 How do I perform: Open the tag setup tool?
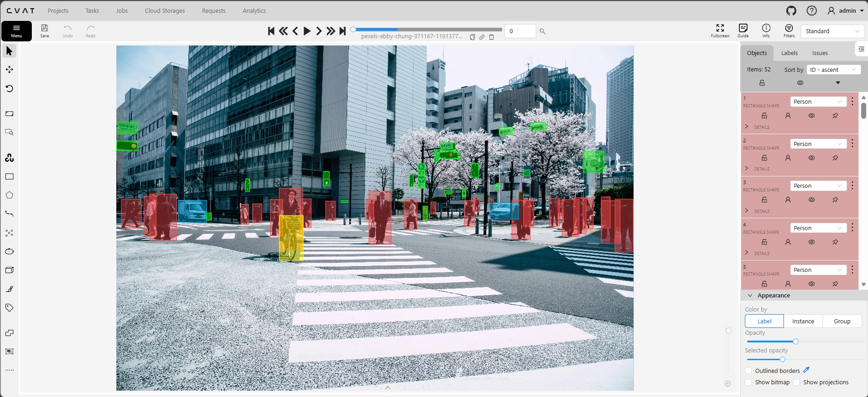(10, 307)
